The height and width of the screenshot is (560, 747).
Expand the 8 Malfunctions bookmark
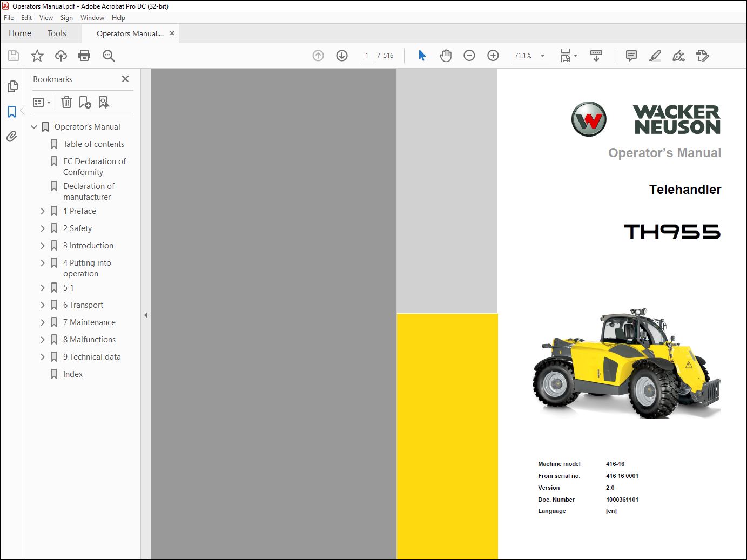point(43,340)
